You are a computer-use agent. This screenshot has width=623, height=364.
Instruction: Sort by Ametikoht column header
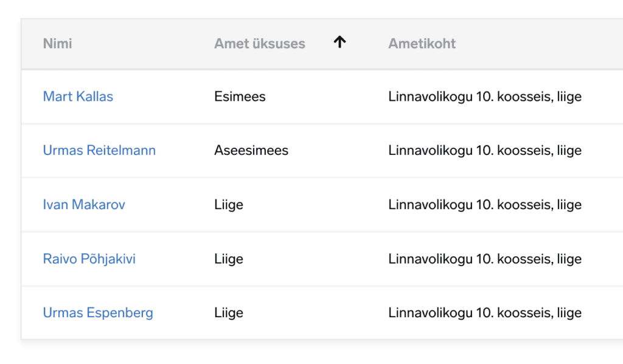click(422, 44)
